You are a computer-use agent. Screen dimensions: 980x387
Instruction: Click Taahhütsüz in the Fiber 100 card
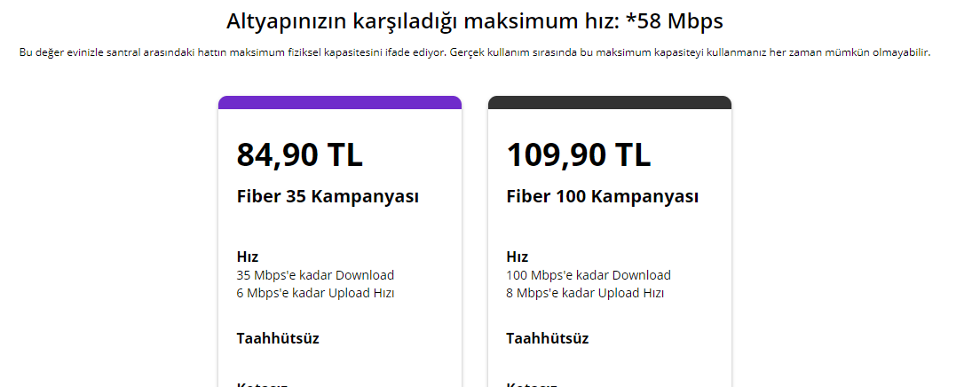(x=548, y=338)
